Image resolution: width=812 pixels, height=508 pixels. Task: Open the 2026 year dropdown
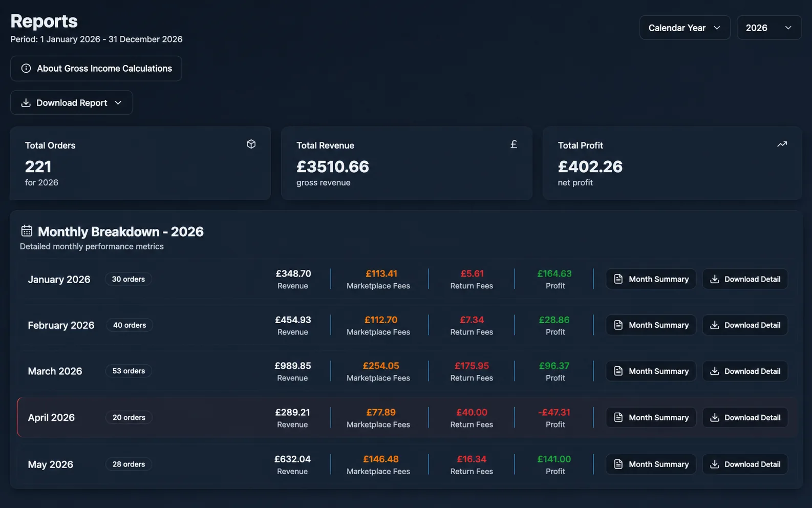click(x=769, y=28)
